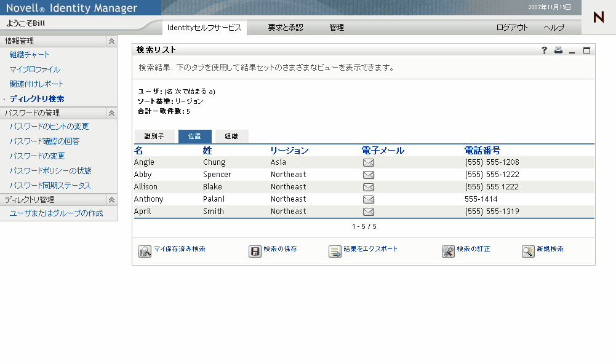Viewport: 616px width, 364px height.
Task: Click the マイ保存済み検索 magnifier icon
Action: click(x=145, y=251)
